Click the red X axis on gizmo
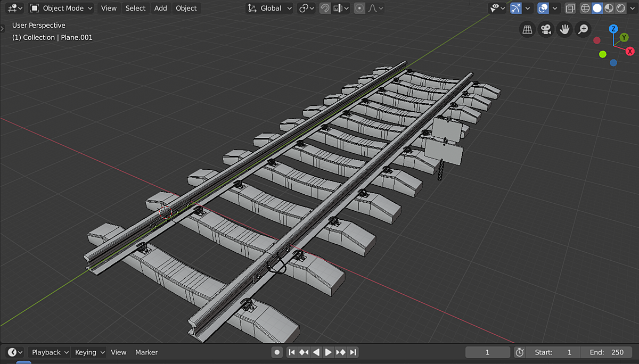639x364 pixels. pyautogui.click(x=630, y=51)
